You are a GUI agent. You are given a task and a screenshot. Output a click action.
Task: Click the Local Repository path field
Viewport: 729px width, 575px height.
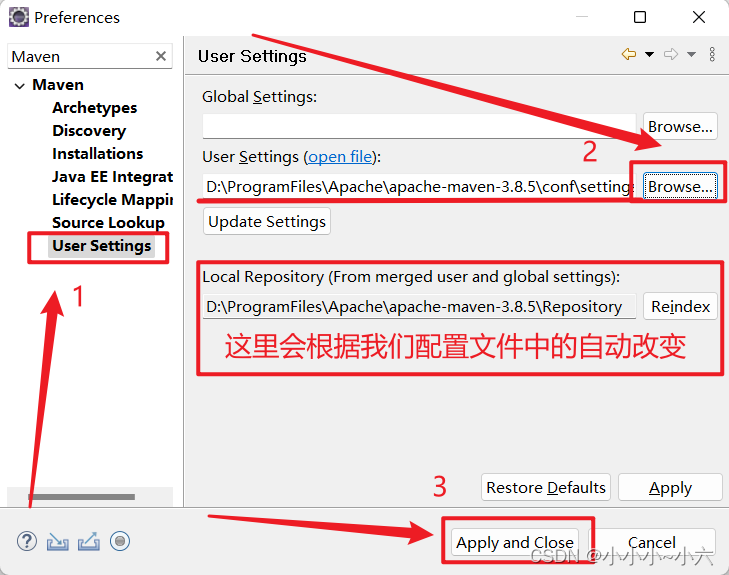419,307
